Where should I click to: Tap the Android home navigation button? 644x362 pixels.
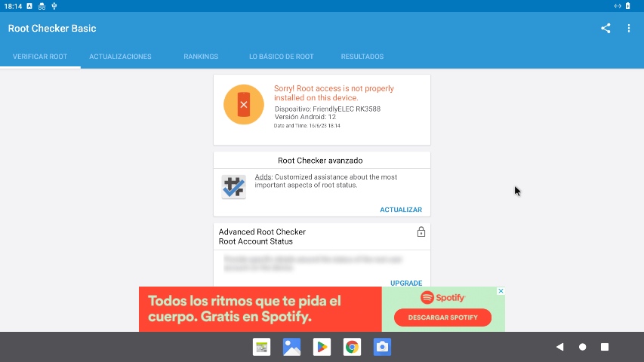click(x=582, y=347)
